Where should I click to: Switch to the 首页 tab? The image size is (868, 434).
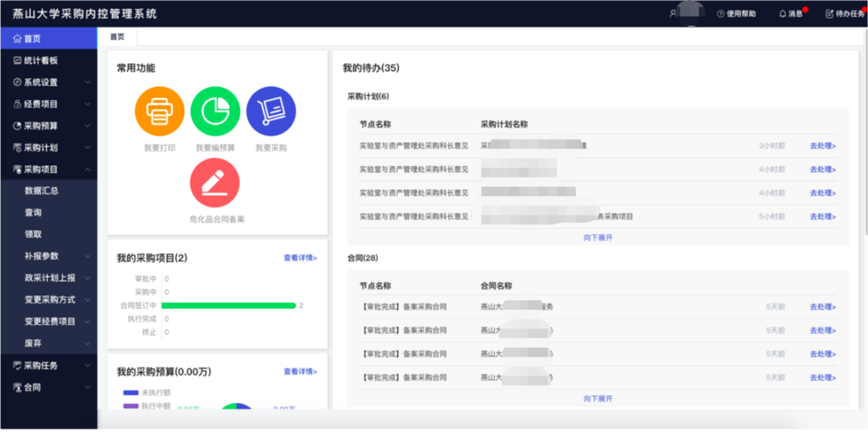(118, 37)
